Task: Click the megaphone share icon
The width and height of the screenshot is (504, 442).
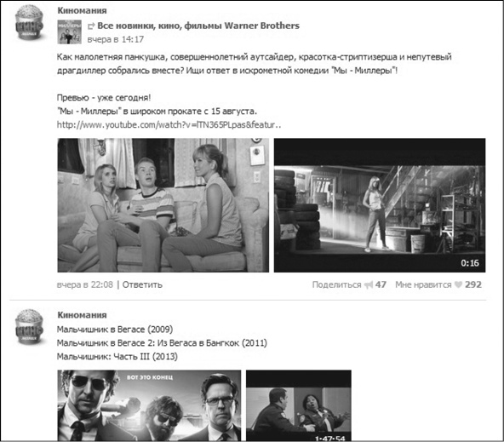Action: [x=369, y=284]
